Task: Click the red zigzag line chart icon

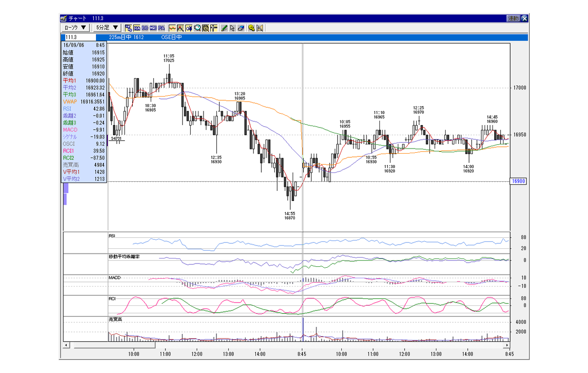Action: 172,28
